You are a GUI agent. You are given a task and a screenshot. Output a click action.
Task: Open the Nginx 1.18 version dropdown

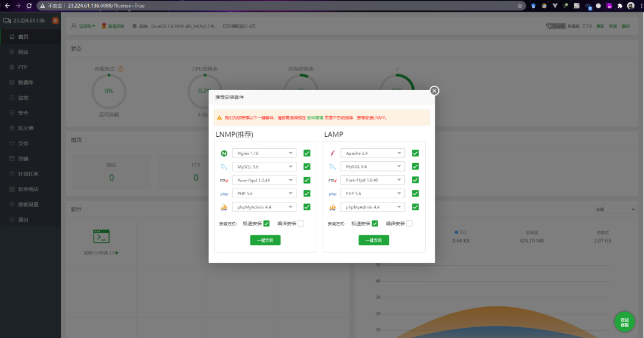[264, 153]
